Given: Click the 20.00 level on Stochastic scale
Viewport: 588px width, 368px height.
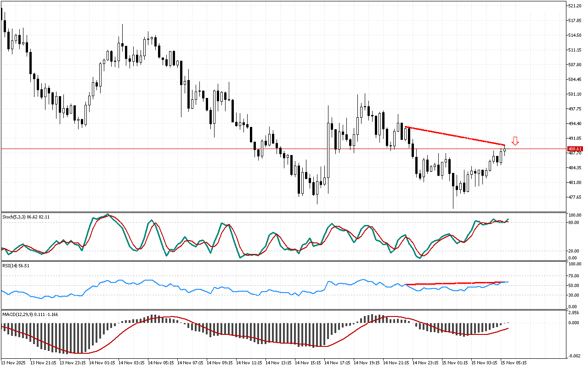Looking at the screenshot, I should tap(574, 251).
